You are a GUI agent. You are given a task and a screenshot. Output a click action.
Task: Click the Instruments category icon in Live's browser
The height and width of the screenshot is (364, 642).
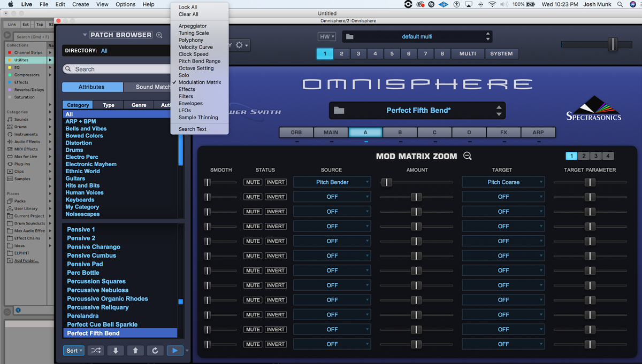(10, 134)
